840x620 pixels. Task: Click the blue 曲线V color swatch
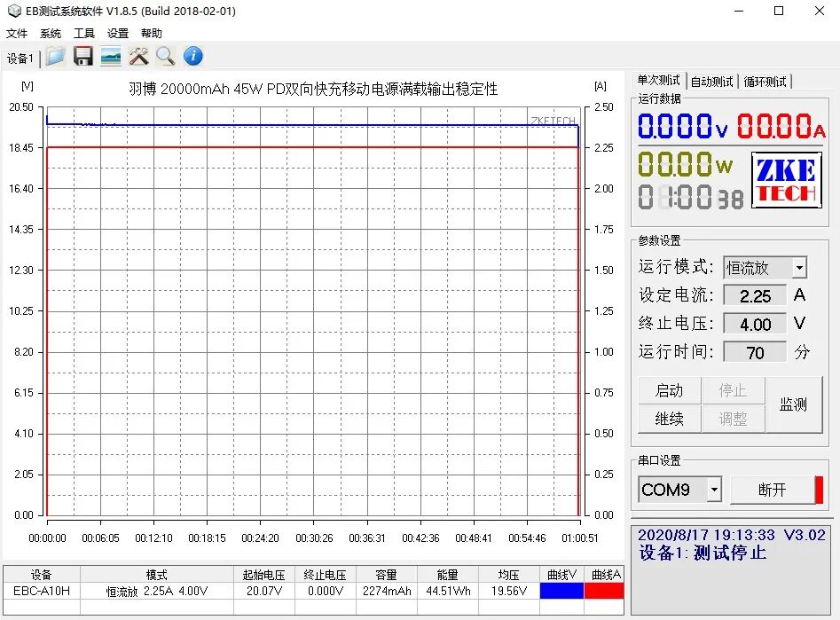[561, 591]
